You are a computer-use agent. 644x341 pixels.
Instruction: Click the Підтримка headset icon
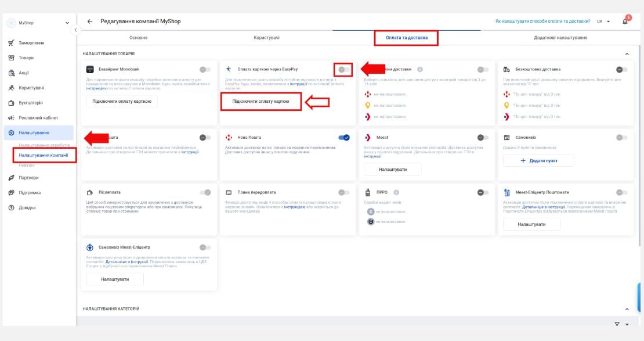point(11,192)
